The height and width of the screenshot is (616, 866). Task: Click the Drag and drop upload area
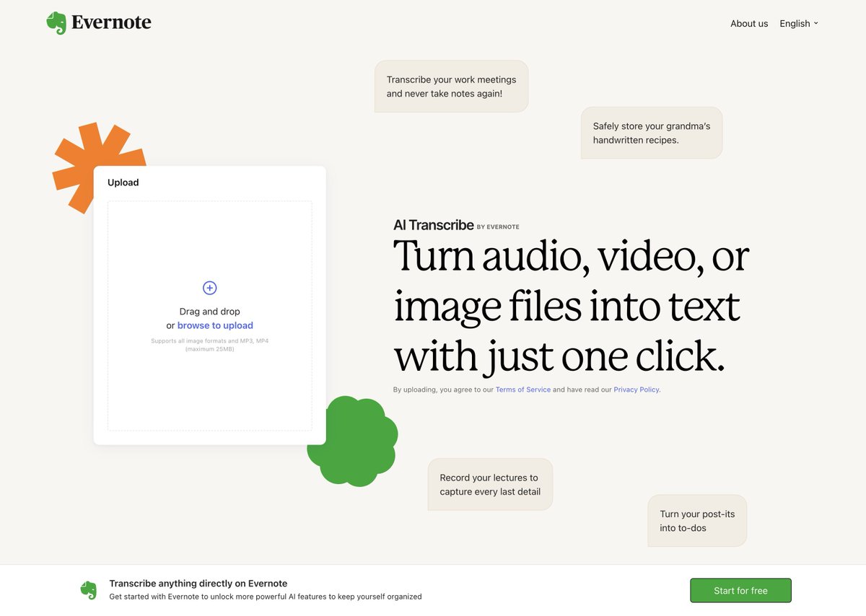click(209, 315)
